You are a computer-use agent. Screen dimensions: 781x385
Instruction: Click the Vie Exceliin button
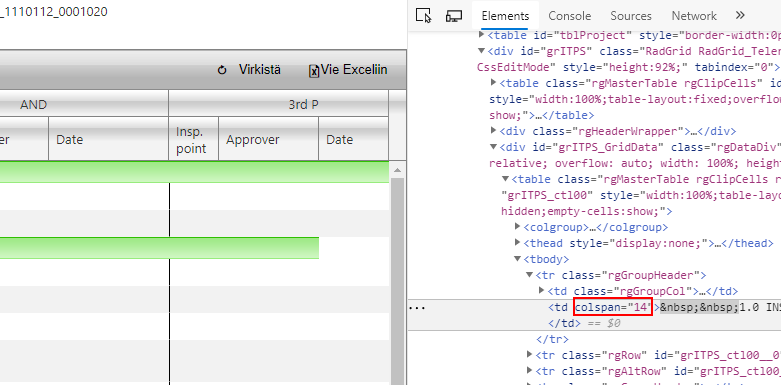(x=348, y=70)
